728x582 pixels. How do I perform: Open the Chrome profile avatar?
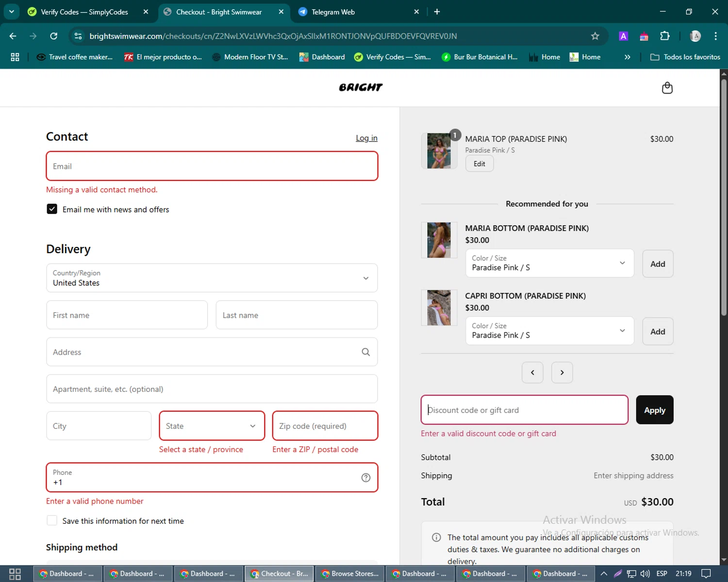point(695,36)
